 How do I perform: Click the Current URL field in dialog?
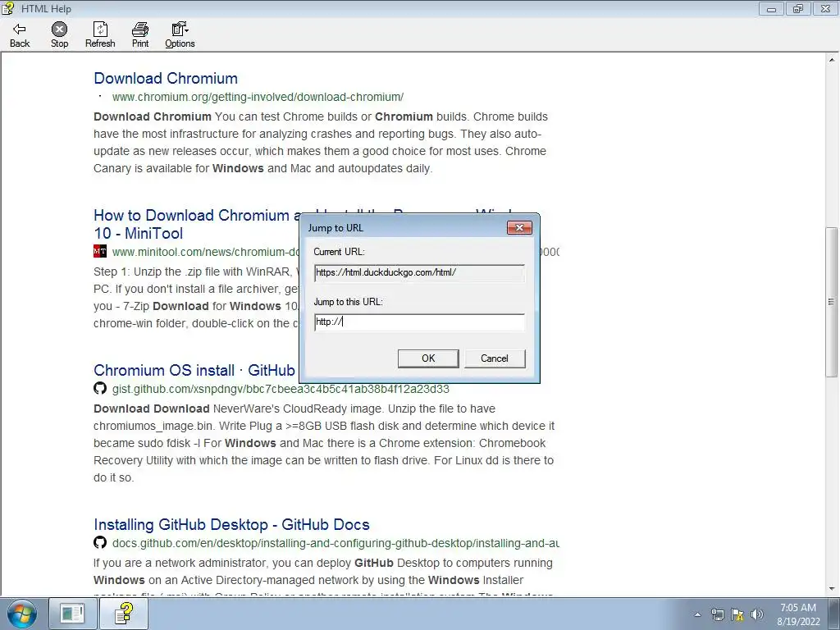pos(419,272)
